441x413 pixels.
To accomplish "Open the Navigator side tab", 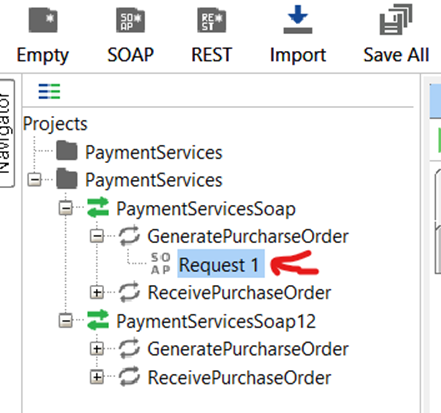I will point(6,133).
